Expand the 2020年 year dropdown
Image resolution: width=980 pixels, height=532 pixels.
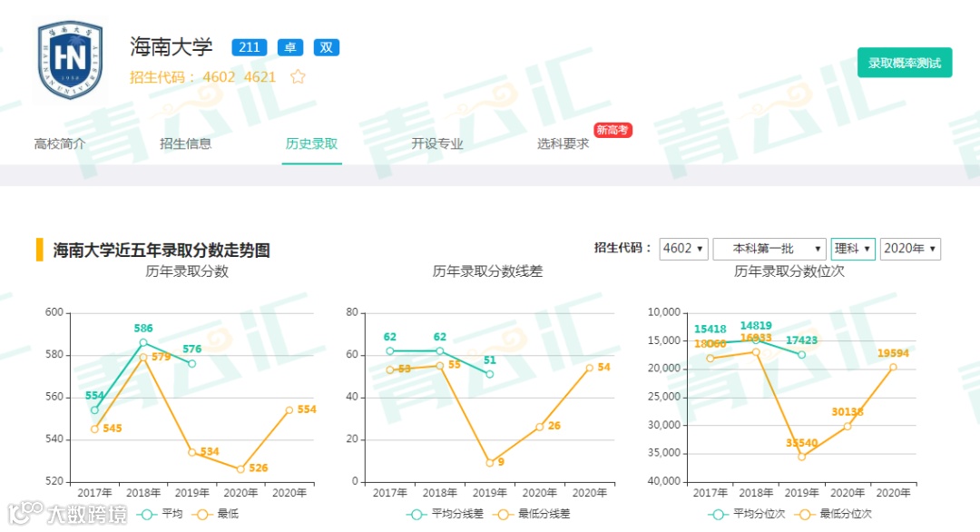pyautogui.click(x=910, y=249)
